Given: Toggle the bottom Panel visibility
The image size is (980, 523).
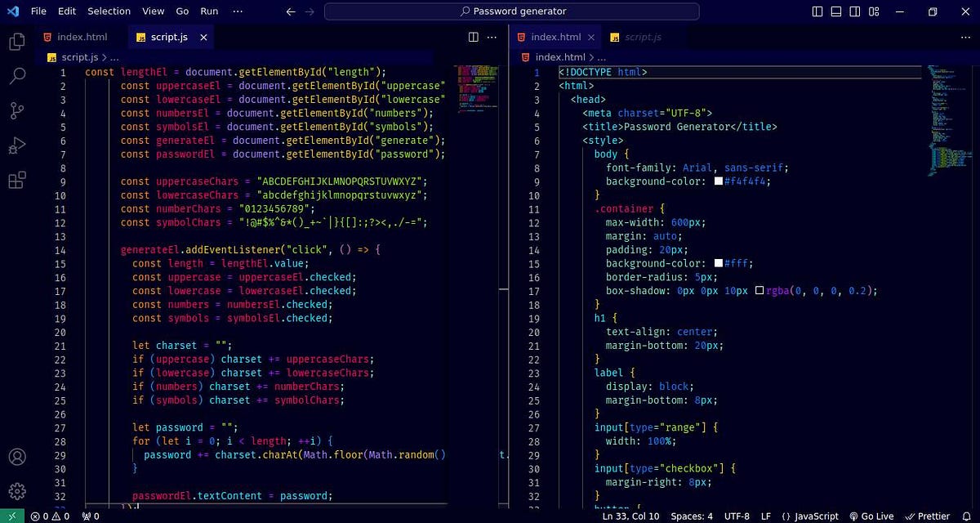Looking at the screenshot, I should [835, 11].
